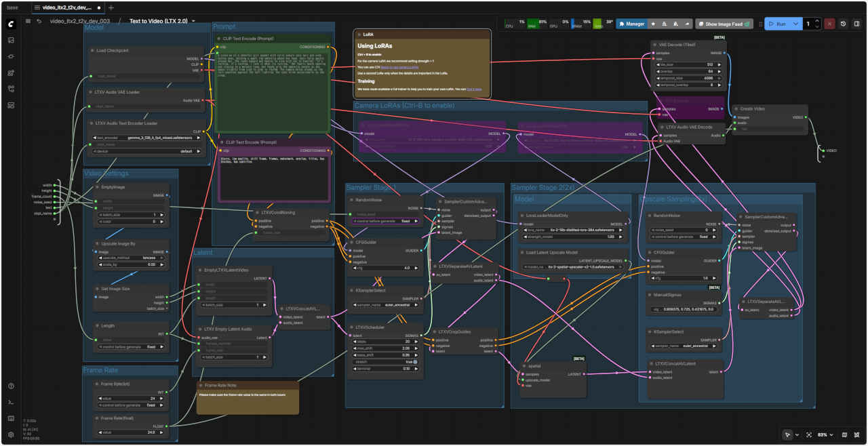Viewport: 868px width, 446px height.
Task: Expand the Run button dropdown arrow
Action: click(794, 24)
